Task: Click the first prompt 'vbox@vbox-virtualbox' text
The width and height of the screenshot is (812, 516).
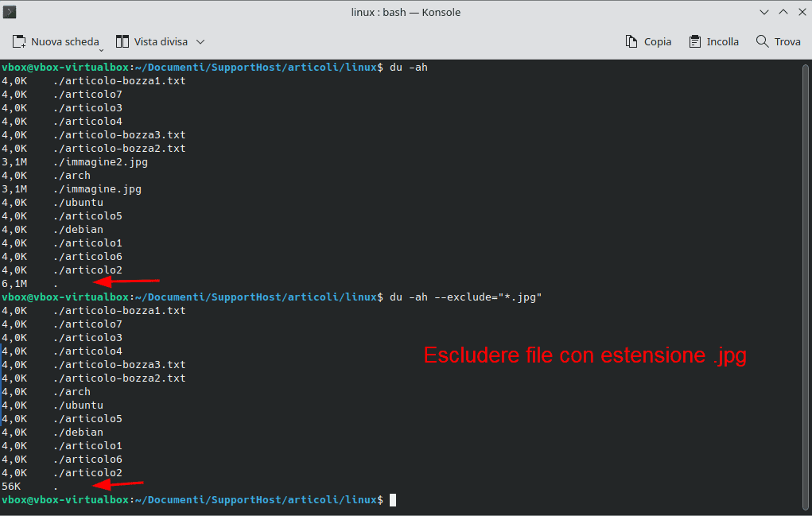Action: [65, 68]
